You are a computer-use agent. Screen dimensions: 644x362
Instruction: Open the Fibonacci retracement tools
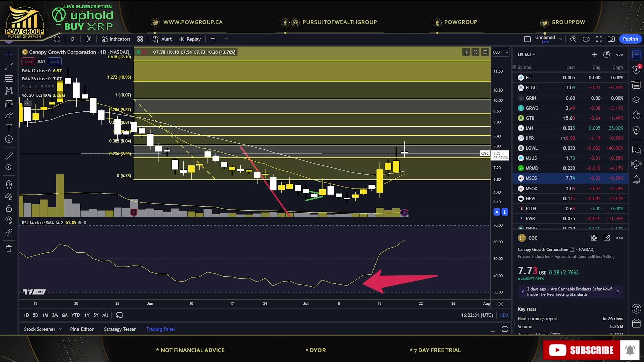pyautogui.click(x=9, y=78)
